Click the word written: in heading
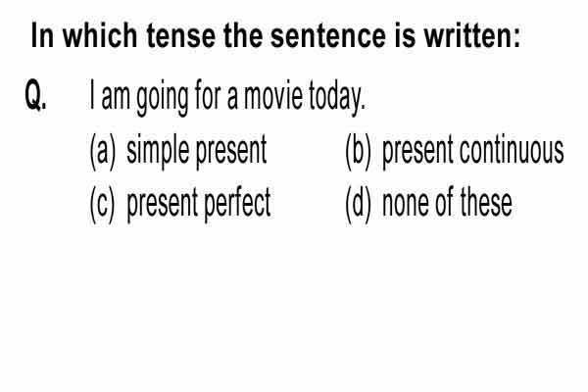 point(472,35)
